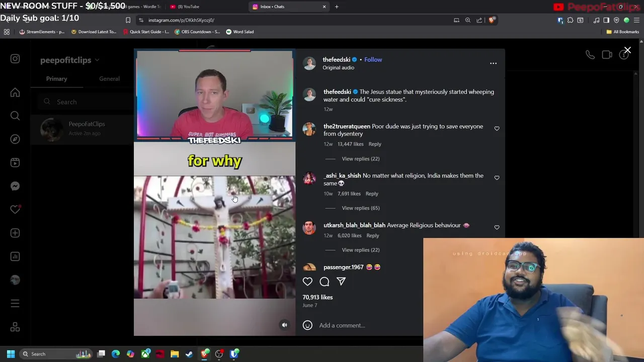Image resolution: width=644 pixels, height=362 pixels.
Task: View 70,913 likes list
Action: [317, 297]
